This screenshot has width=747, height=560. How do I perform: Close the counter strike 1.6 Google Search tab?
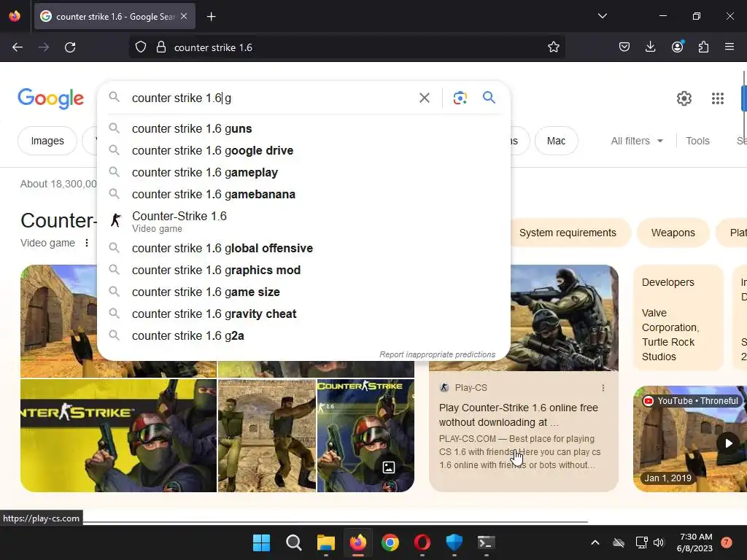pyautogui.click(x=184, y=16)
